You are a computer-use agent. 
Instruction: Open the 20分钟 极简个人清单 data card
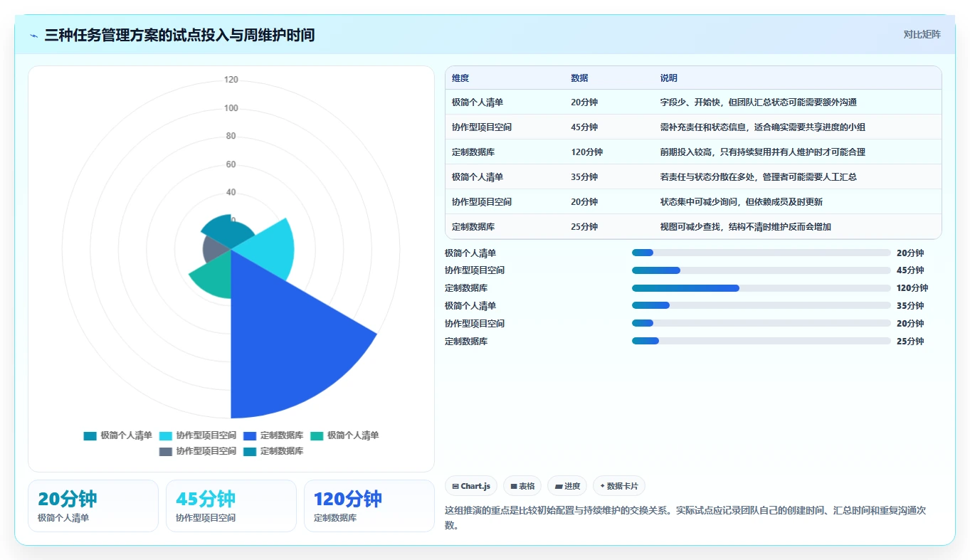(93, 506)
